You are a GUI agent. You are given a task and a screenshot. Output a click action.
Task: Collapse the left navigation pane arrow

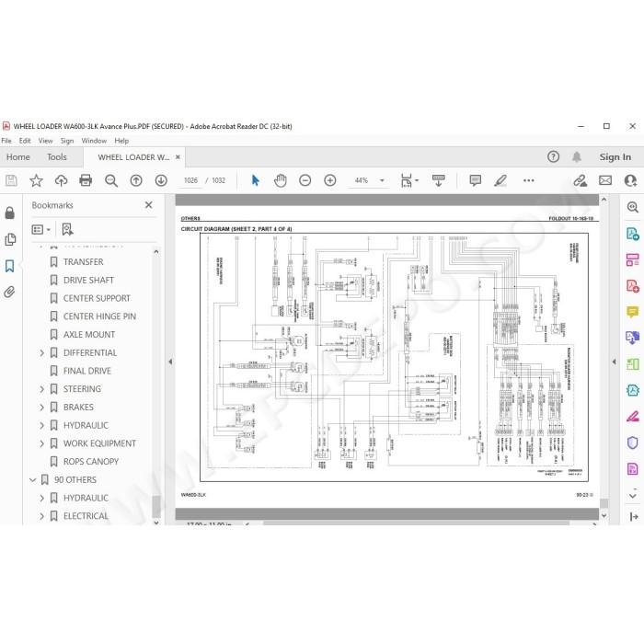tap(170, 362)
